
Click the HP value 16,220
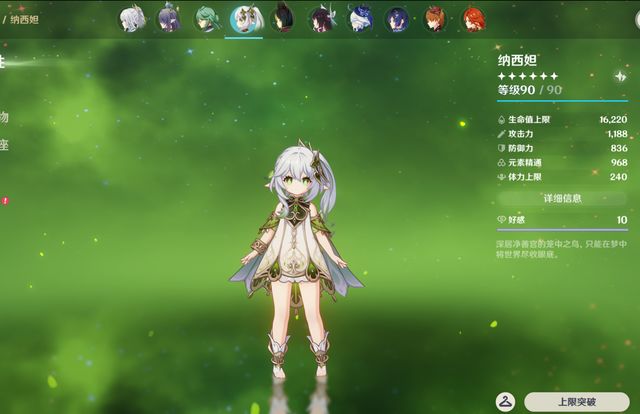613,120
